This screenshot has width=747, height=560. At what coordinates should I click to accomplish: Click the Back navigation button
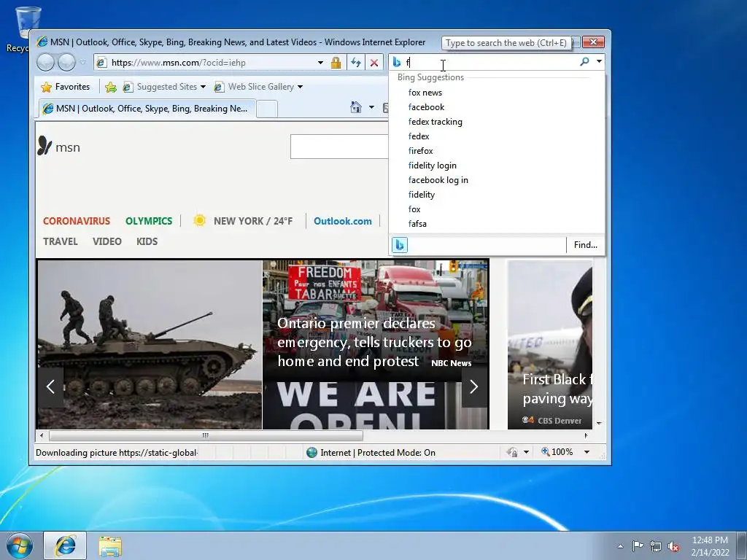[x=46, y=63]
